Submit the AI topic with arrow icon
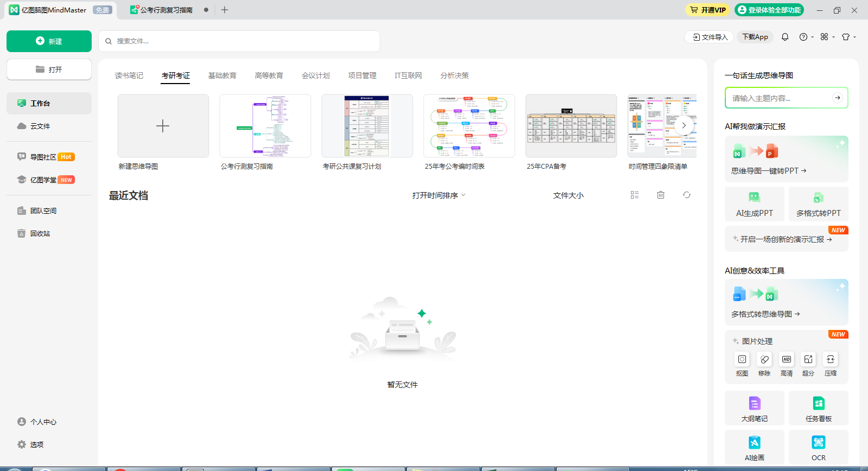This screenshot has height=471, width=868. pos(838,98)
